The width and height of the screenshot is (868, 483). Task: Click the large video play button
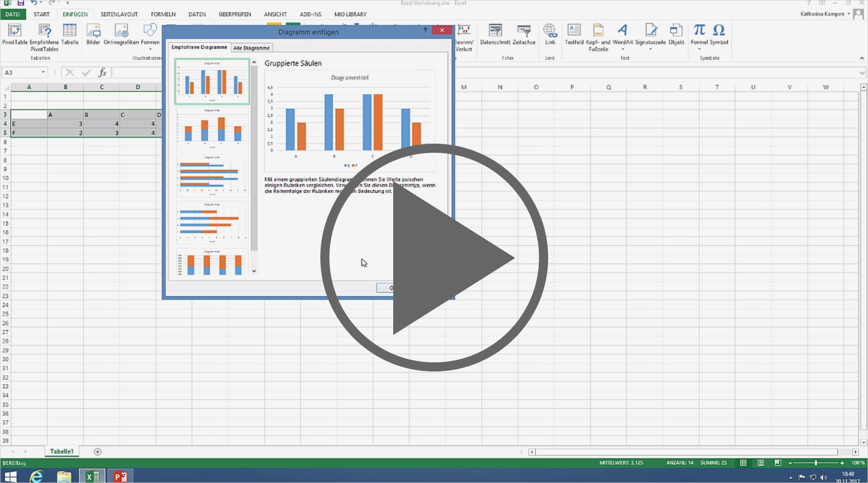[x=434, y=258]
